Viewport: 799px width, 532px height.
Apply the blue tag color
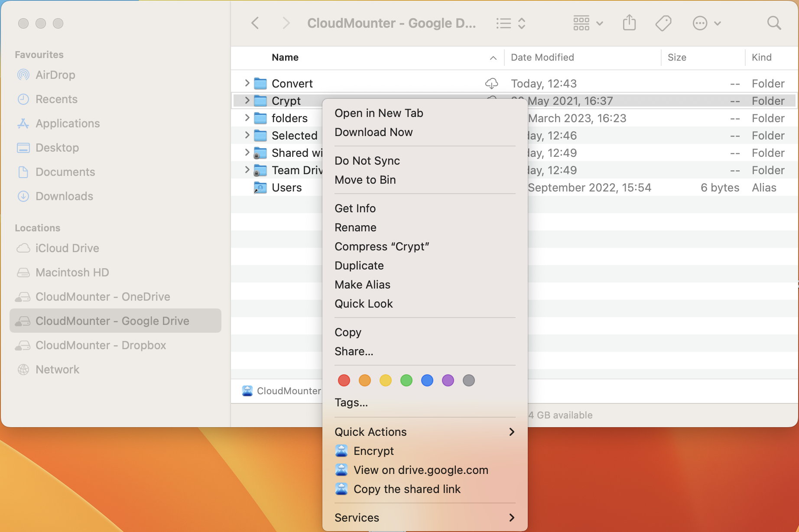pyautogui.click(x=427, y=380)
